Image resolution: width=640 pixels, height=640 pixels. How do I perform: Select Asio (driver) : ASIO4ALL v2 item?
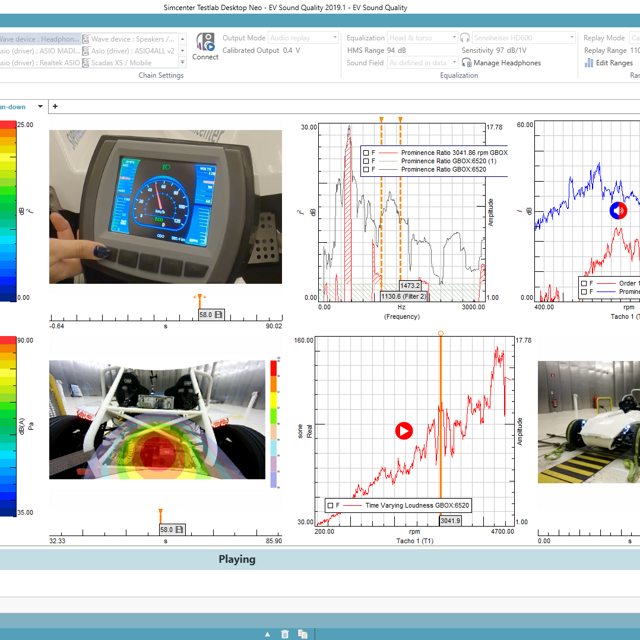coord(130,51)
